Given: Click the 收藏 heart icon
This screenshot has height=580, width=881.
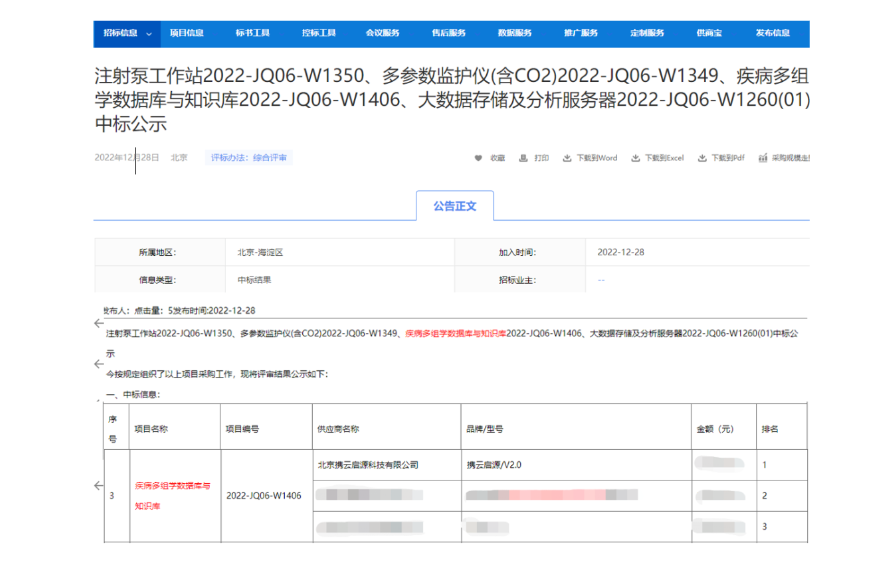Looking at the screenshot, I should (x=478, y=158).
